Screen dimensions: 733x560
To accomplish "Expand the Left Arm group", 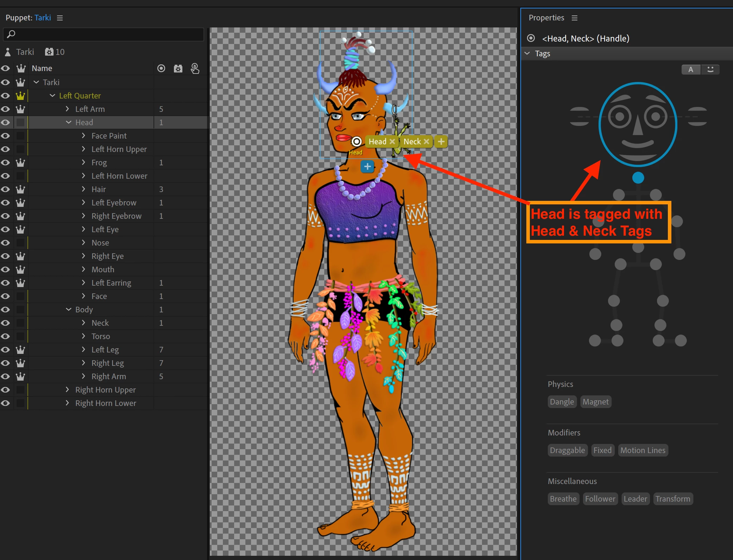I will point(67,109).
